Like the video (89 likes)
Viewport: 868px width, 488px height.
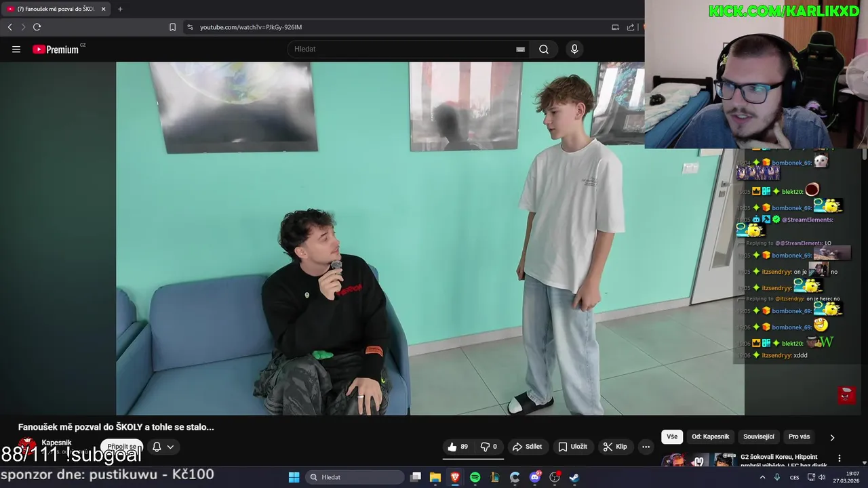[x=458, y=447]
